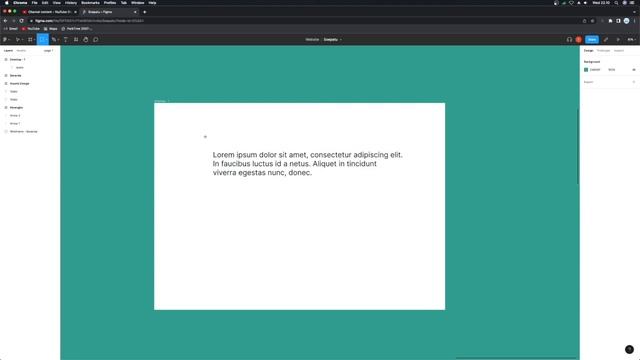Open the YouTube bookmark
Viewport: 640px width, 360px height.
point(31,29)
